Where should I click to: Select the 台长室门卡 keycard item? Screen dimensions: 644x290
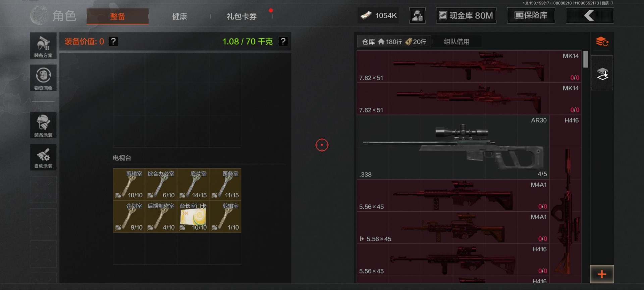193,217
